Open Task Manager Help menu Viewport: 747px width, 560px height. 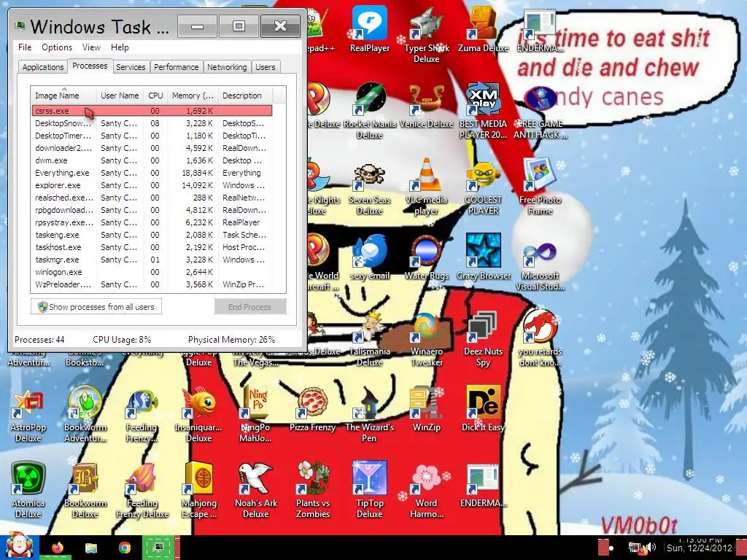(x=120, y=47)
